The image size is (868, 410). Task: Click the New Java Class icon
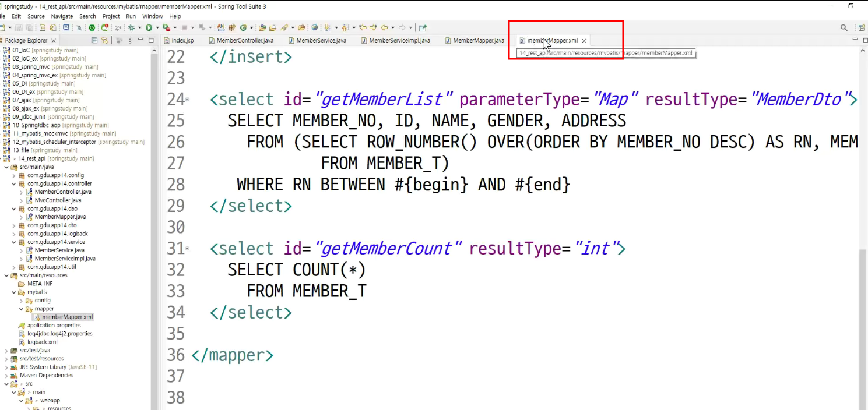pyautogui.click(x=243, y=27)
